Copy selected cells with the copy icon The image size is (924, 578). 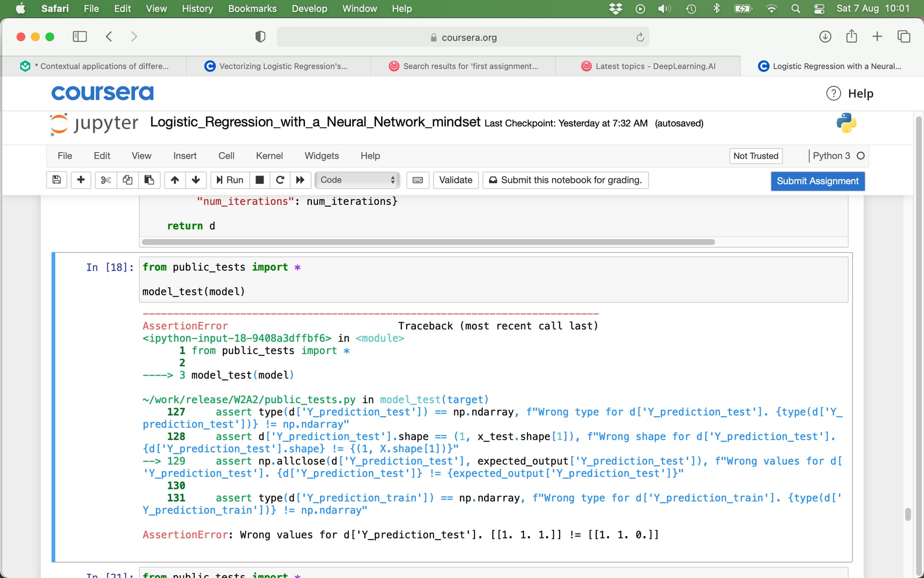[x=127, y=180]
